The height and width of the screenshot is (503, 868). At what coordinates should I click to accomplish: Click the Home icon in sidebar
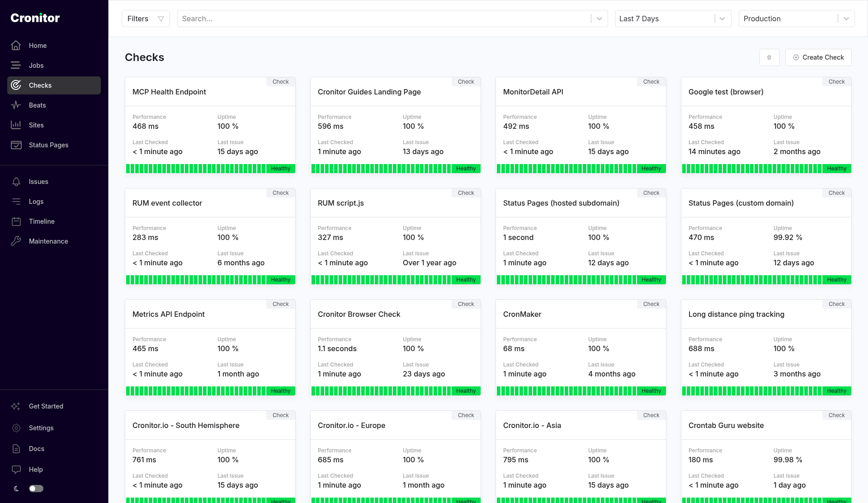click(16, 46)
